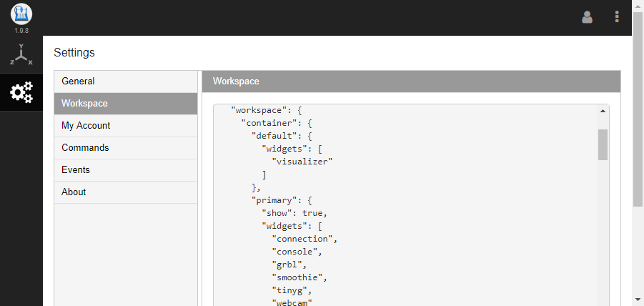Click the 1.9.8 version label
This screenshot has width=644, height=306.
pos(21,31)
